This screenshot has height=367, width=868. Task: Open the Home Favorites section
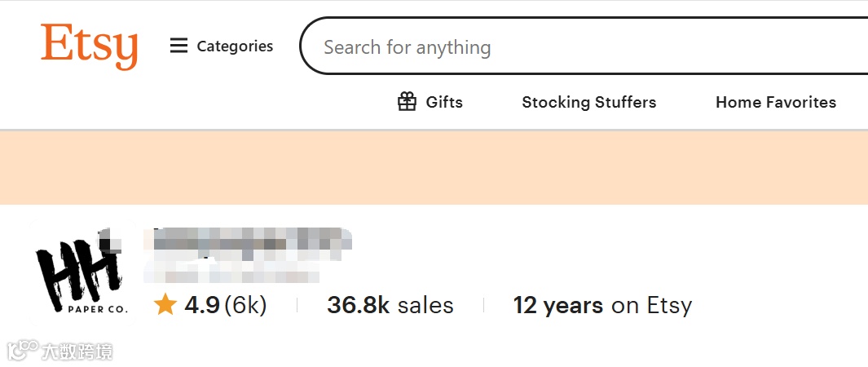click(775, 102)
